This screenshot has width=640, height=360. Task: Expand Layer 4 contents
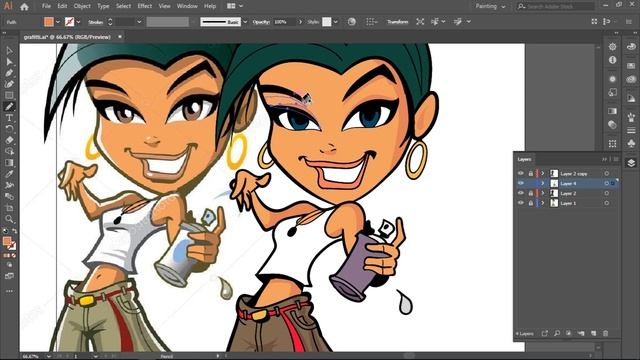click(x=543, y=183)
